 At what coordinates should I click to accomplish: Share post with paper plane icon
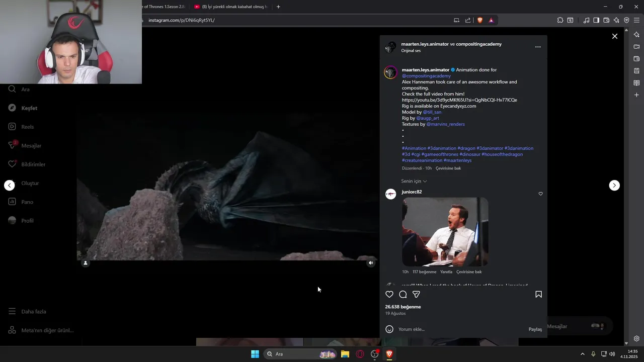(416, 295)
